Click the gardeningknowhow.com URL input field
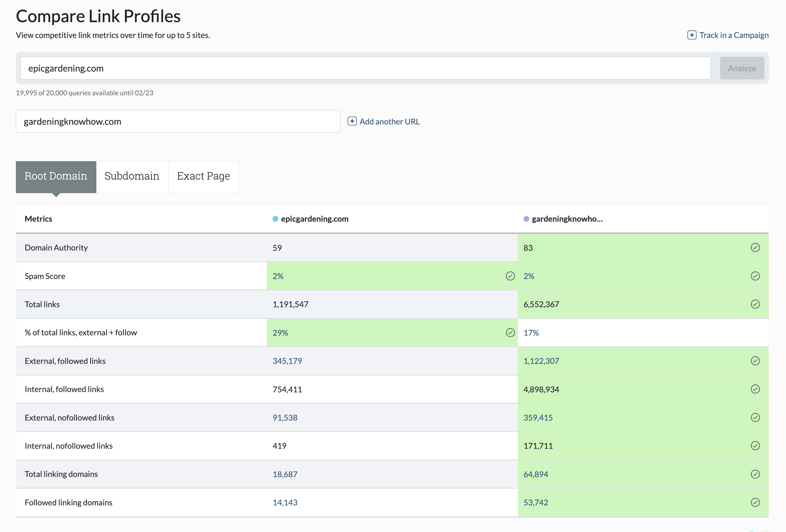This screenshot has width=786, height=532. 177,121
